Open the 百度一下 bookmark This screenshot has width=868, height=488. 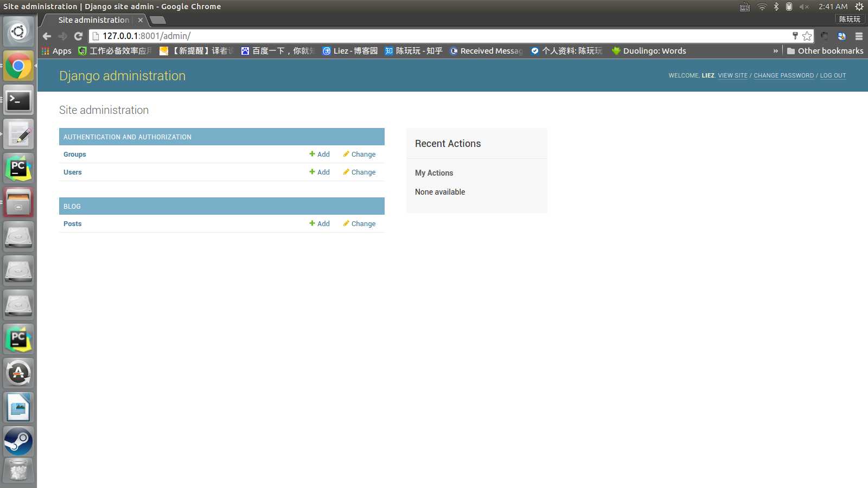pyautogui.click(x=278, y=51)
